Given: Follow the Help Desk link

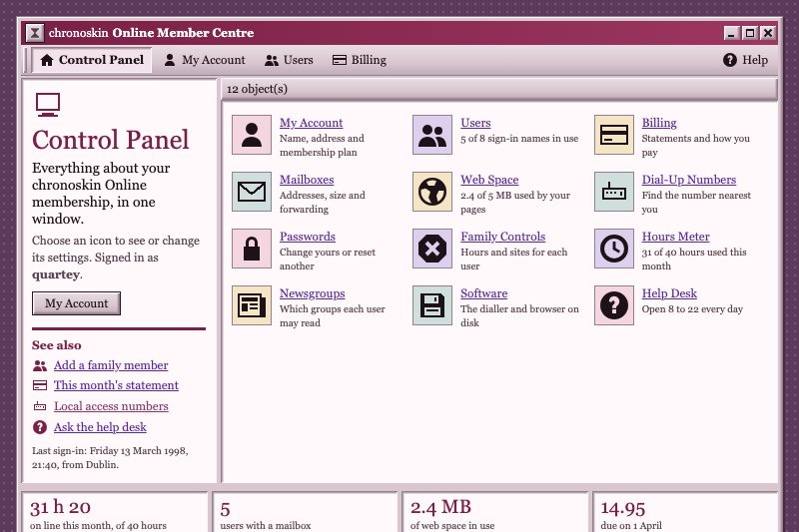Looking at the screenshot, I should click(669, 293).
